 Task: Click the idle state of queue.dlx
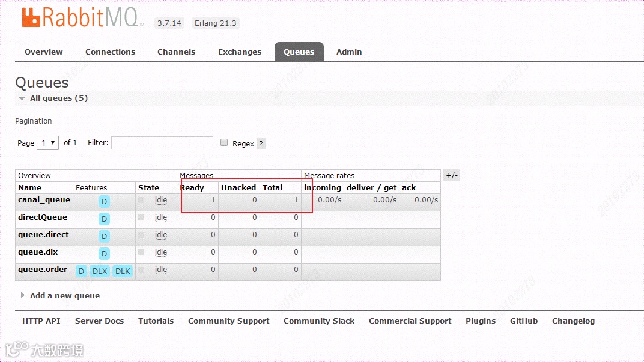point(161,252)
